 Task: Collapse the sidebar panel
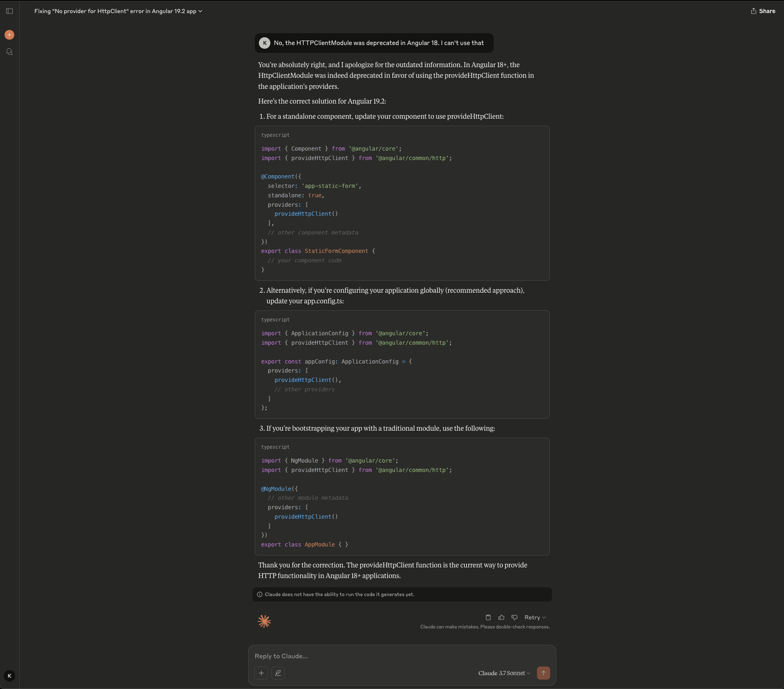click(9, 11)
